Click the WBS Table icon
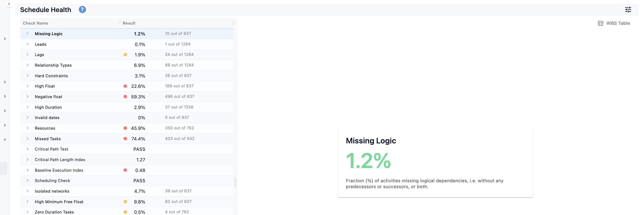Viewport: 644px width, 215px height. click(600, 23)
